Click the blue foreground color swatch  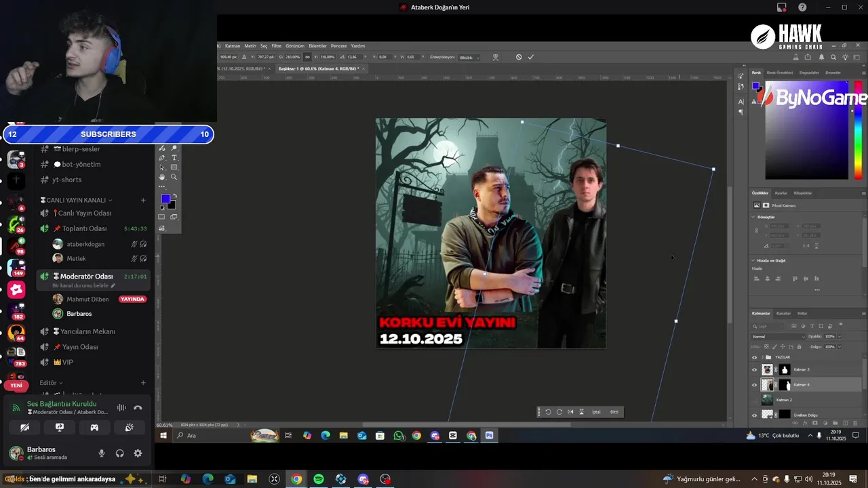click(x=165, y=199)
